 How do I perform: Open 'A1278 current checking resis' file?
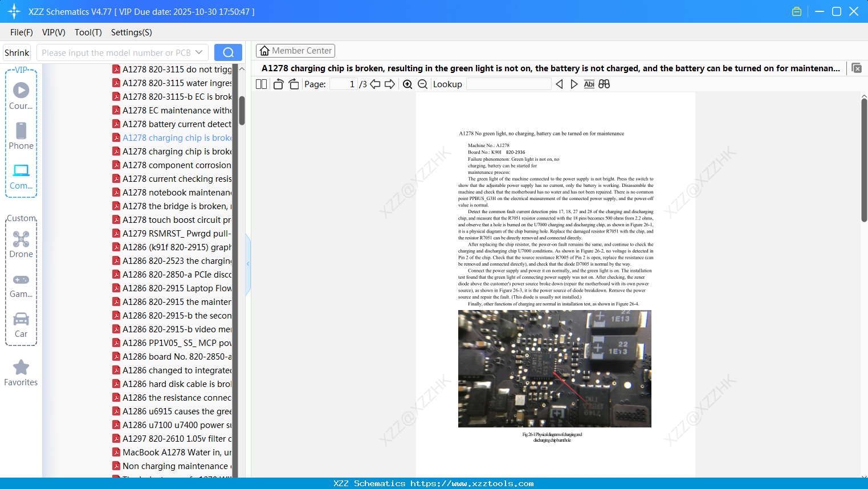(172, 178)
